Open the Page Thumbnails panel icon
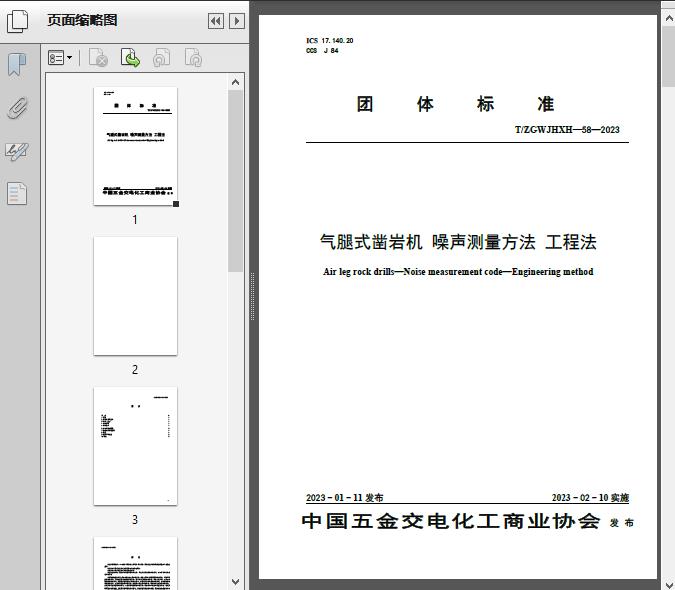This screenshot has width=675, height=590. point(17,21)
